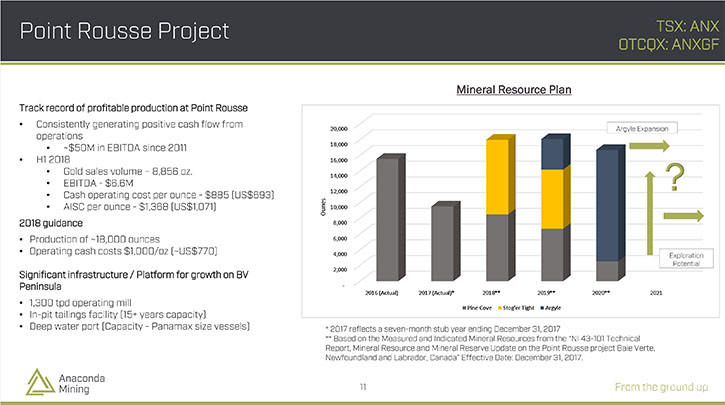Click the 2020** axis label

(x=601, y=293)
